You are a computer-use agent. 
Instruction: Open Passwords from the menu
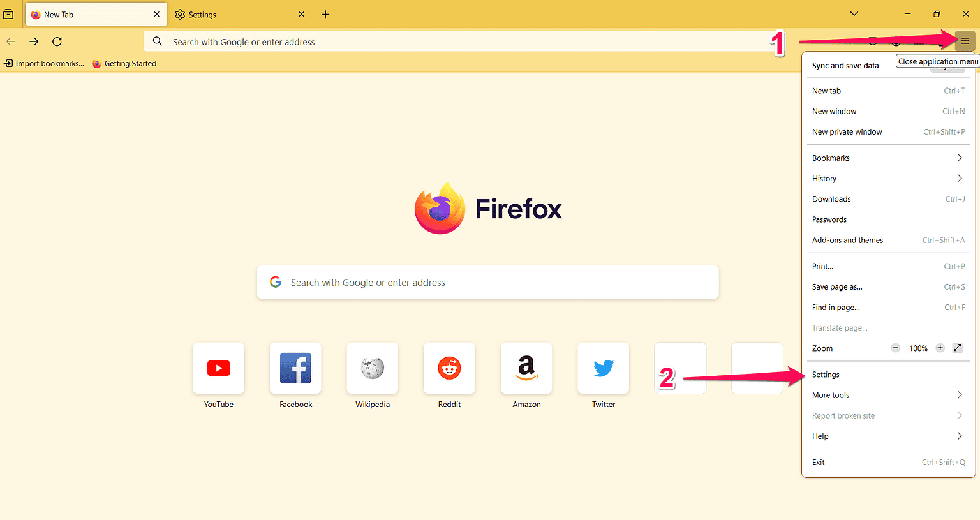click(x=888, y=219)
